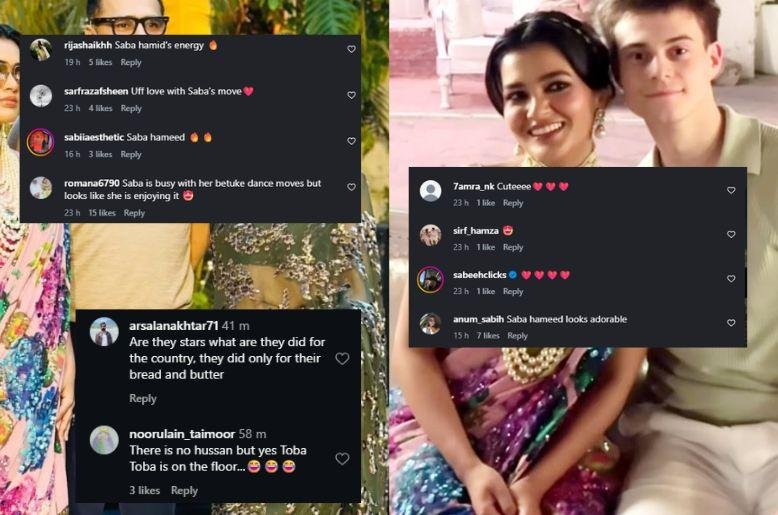Image resolution: width=778 pixels, height=515 pixels.
Task: Open the arsalanakhtar71 username profile
Action: point(173,326)
